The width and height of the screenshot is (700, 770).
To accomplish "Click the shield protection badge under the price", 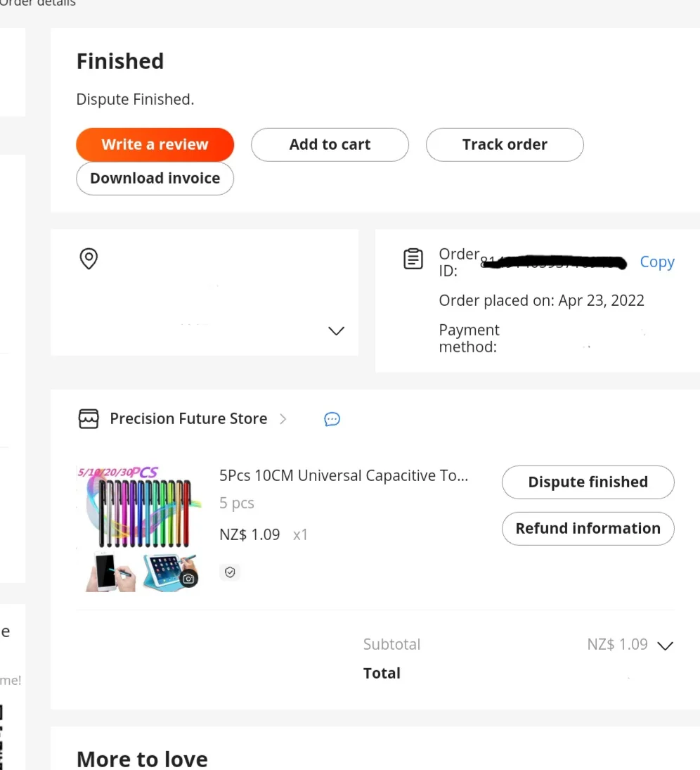I will click(x=230, y=572).
